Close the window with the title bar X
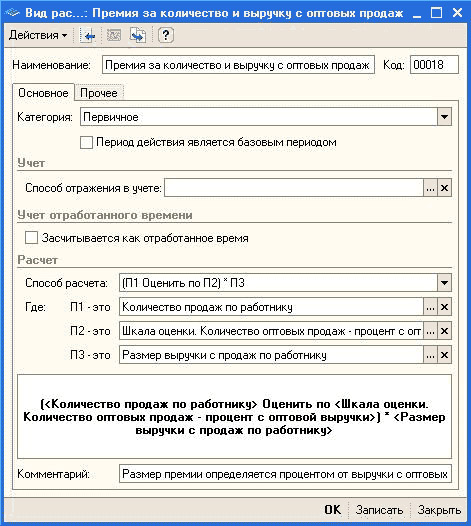Screen dimensions: 471x526 (x=457, y=13)
